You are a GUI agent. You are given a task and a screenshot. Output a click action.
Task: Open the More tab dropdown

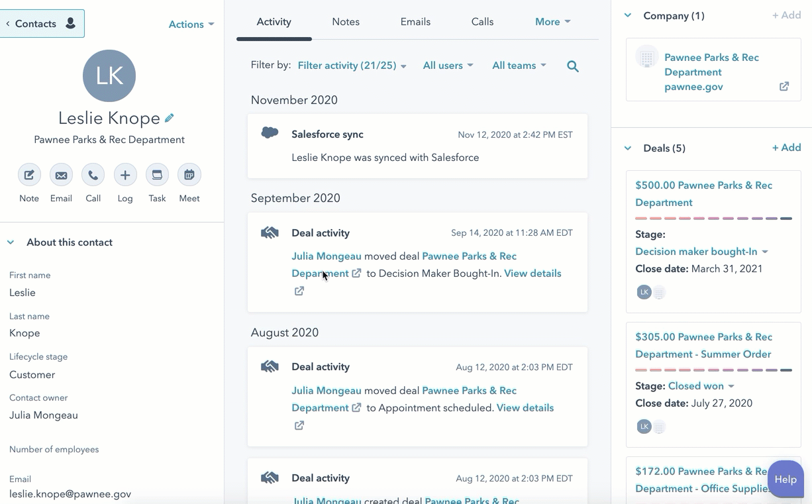point(553,22)
